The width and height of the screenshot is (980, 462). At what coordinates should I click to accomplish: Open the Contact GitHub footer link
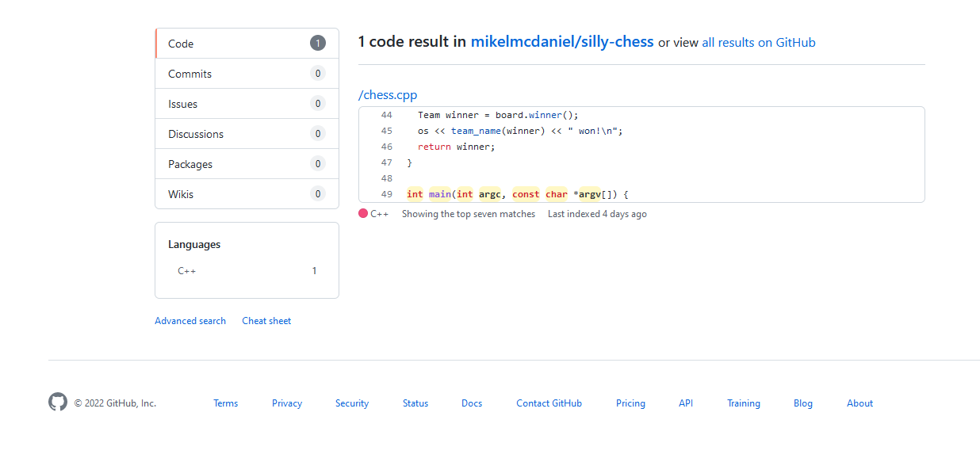click(x=549, y=403)
